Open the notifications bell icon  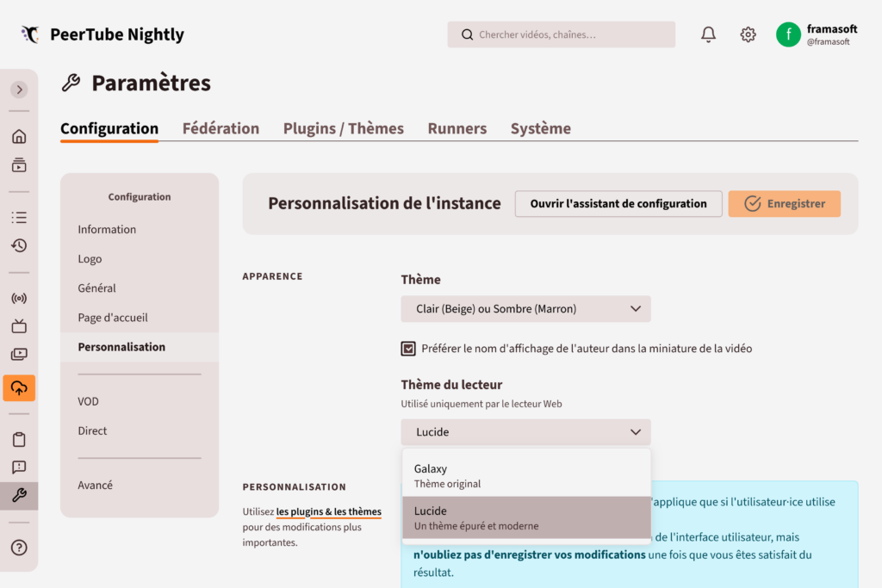708,34
